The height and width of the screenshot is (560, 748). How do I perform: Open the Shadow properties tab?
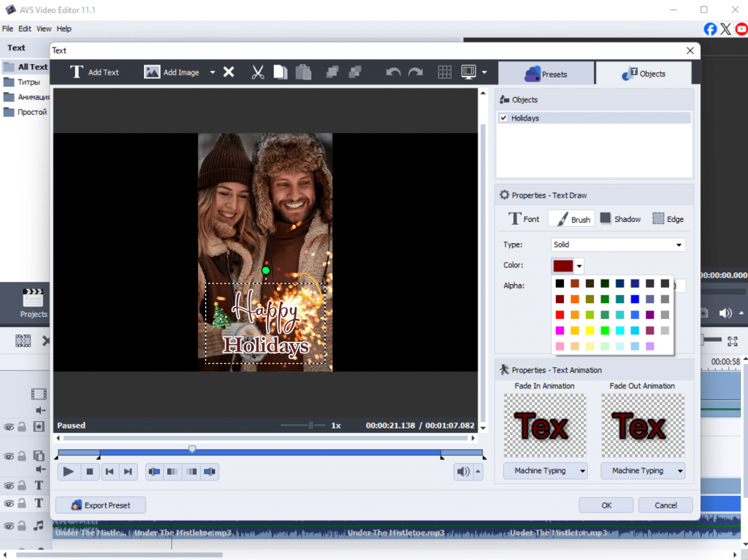620,219
